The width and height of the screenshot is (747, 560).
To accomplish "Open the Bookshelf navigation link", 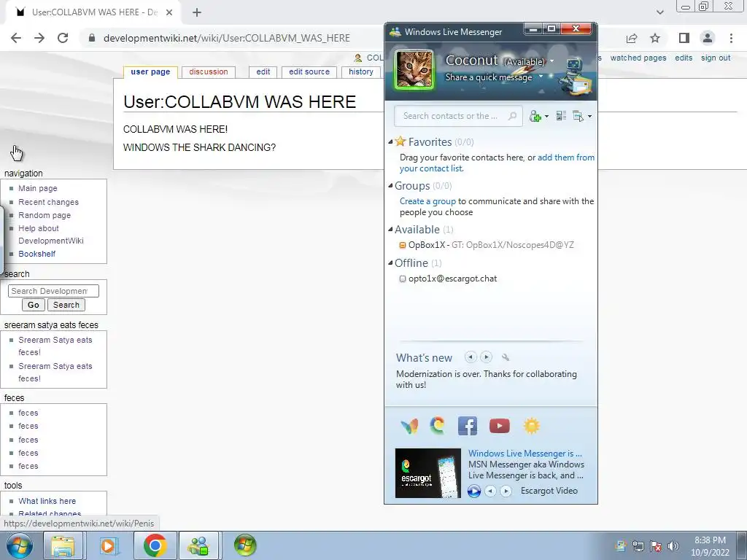I will 36,254.
